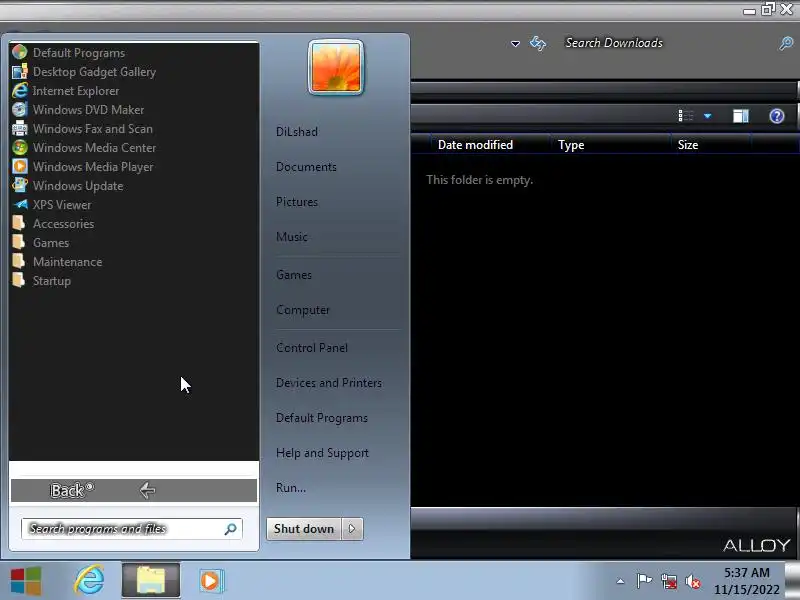Screen dimensions: 800x600
Task: Open Windows Media Player from the taskbar
Action: pos(211,581)
